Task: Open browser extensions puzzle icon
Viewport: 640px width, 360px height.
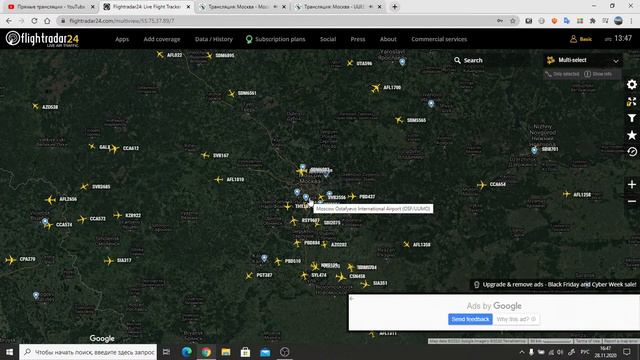Action: click(x=592, y=20)
